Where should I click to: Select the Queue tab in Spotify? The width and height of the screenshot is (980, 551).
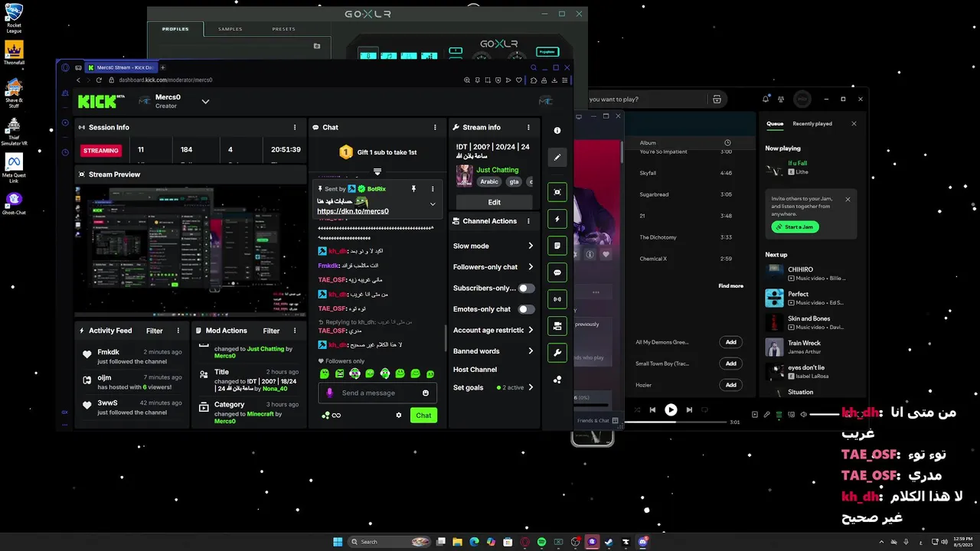pos(775,123)
